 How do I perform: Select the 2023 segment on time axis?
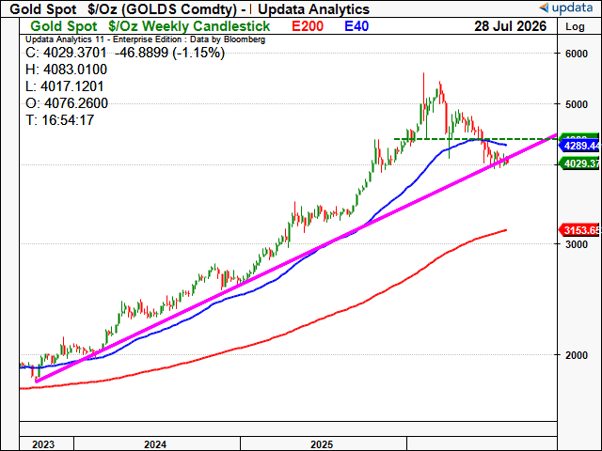click(43, 444)
